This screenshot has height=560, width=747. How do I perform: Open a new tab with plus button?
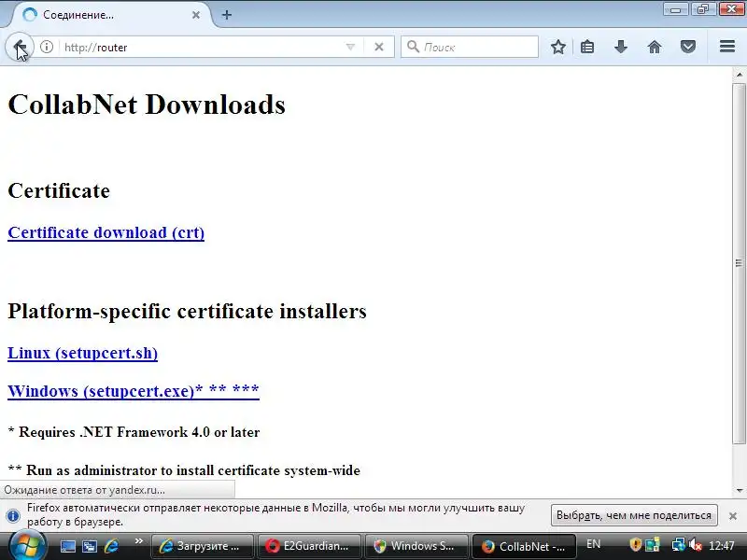pos(227,15)
